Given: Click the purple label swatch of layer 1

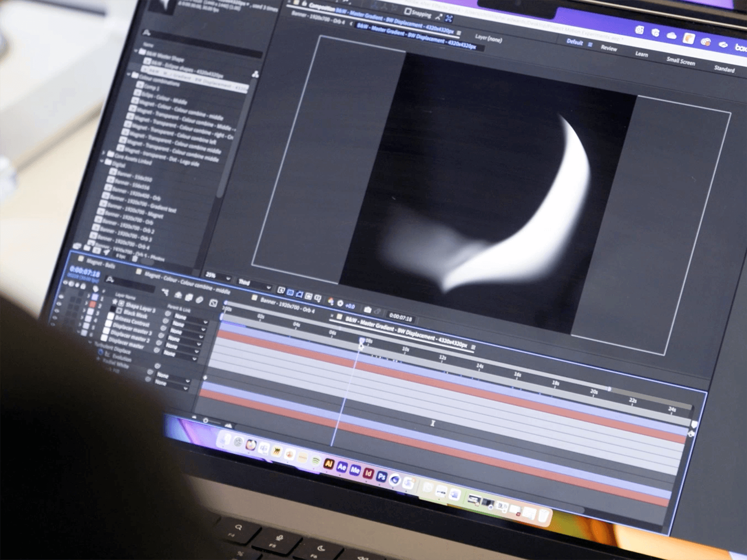Looking at the screenshot, I should point(96,297).
